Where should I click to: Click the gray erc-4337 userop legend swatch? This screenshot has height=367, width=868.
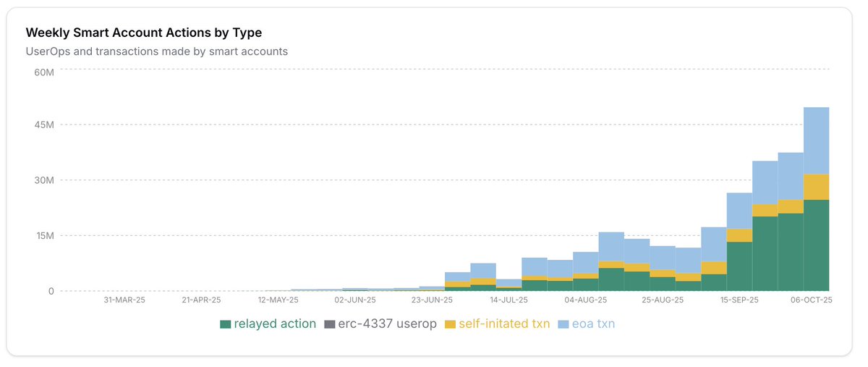pyautogui.click(x=330, y=324)
